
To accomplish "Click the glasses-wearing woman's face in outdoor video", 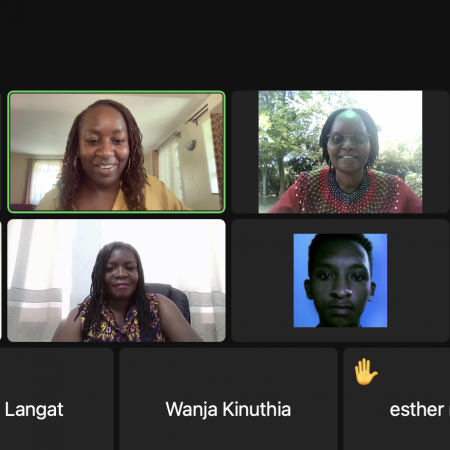I will [348, 142].
